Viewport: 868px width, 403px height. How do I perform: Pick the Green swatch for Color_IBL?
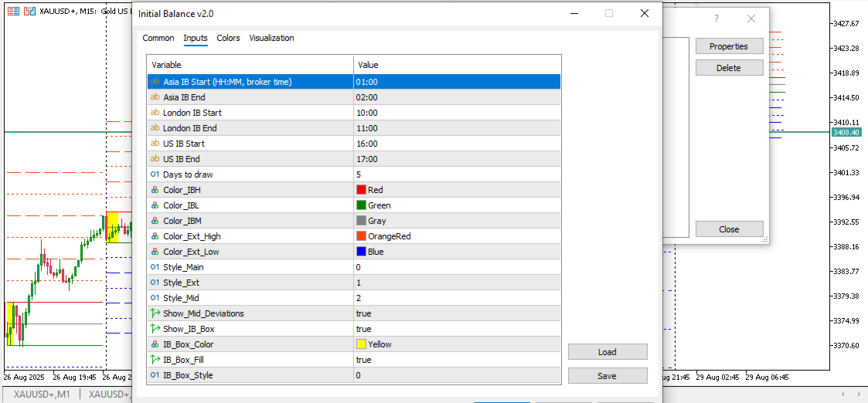pos(362,205)
